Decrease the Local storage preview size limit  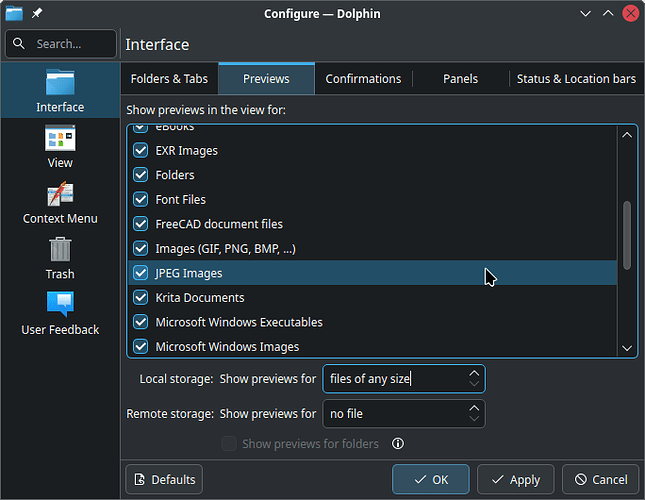(x=474, y=384)
